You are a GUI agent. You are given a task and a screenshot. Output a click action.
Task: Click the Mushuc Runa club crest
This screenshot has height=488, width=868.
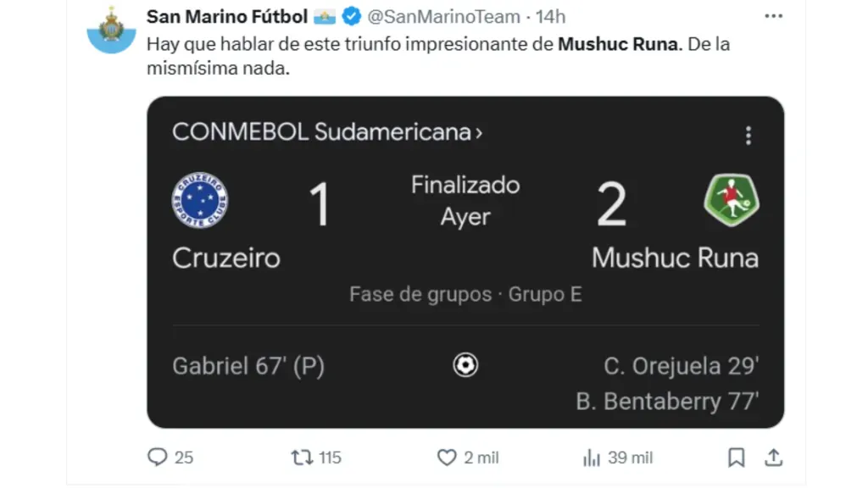[731, 200]
